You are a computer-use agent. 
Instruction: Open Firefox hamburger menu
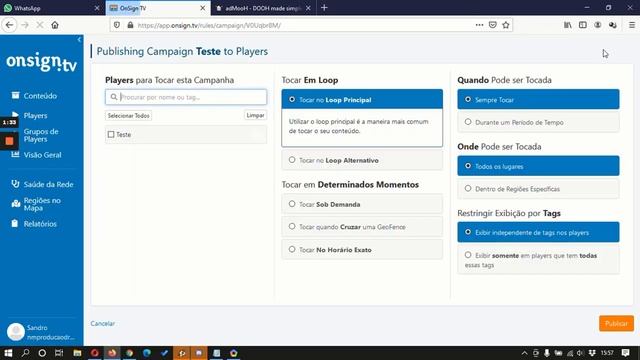click(631, 25)
